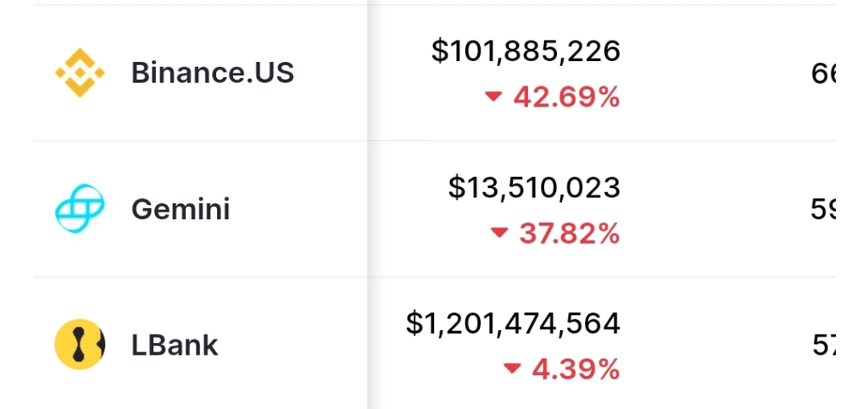Select the $1,201,474,564 volume value
The image size is (868, 409).
[x=513, y=323]
